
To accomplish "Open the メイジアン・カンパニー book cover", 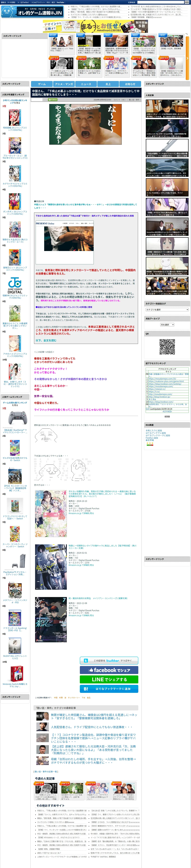I will (51, 620).
